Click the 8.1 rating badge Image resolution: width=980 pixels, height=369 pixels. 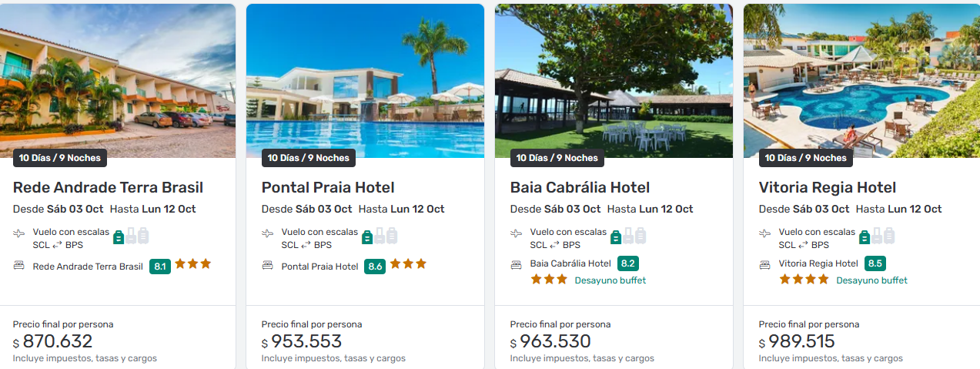click(160, 267)
